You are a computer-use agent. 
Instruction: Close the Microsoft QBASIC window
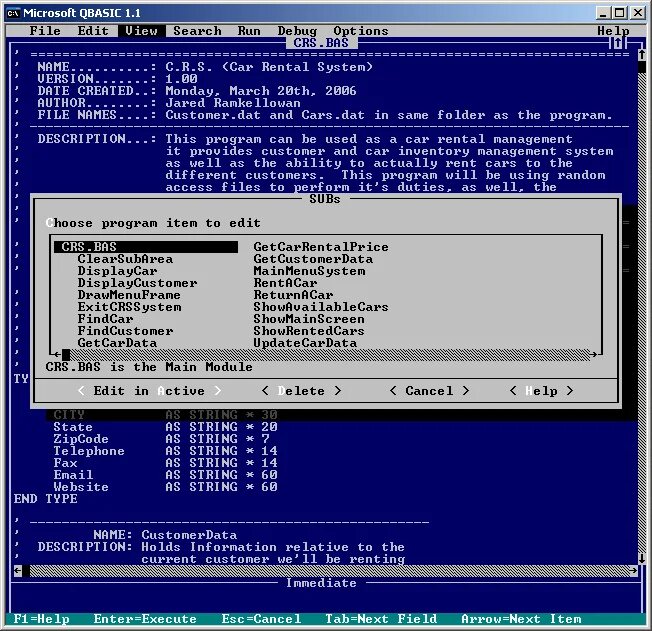point(638,13)
